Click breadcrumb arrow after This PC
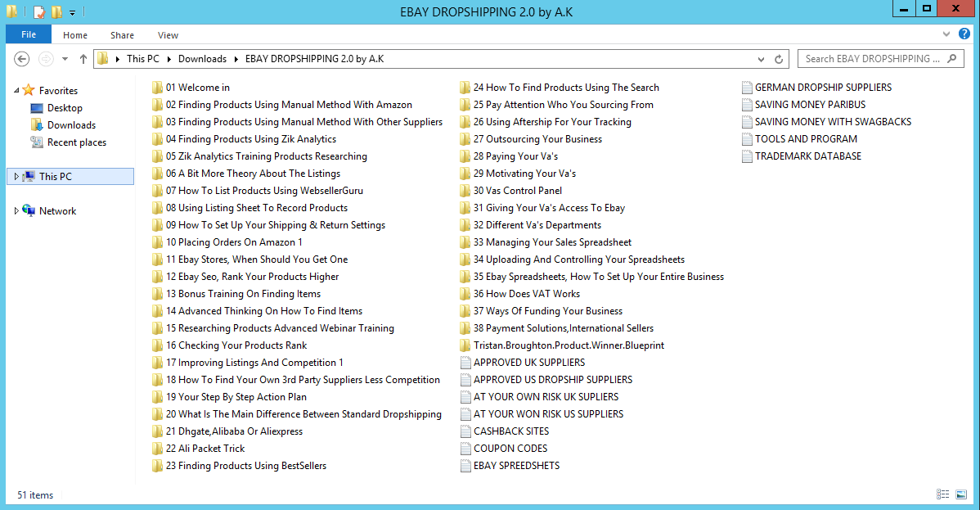The width and height of the screenshot is (980, 510). pos(169,59)
